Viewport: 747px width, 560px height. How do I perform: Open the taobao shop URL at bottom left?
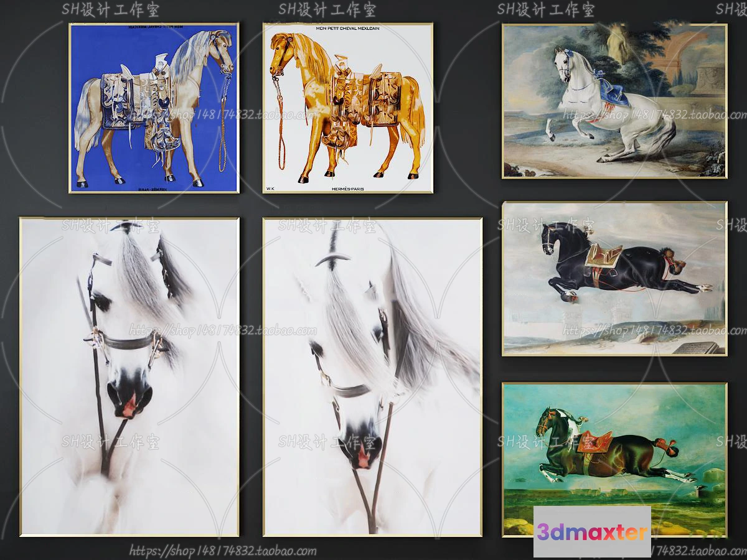pyautogui.click(x=223, y=551)
